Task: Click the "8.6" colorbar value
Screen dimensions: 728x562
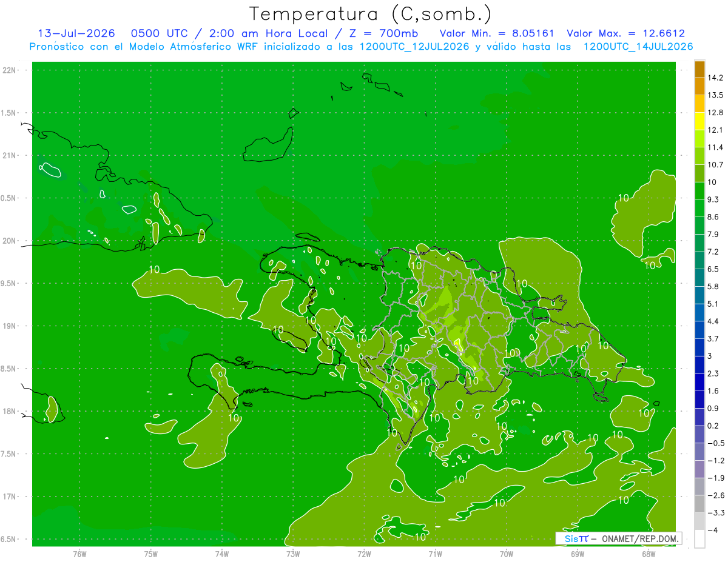Action: [713, 216]
